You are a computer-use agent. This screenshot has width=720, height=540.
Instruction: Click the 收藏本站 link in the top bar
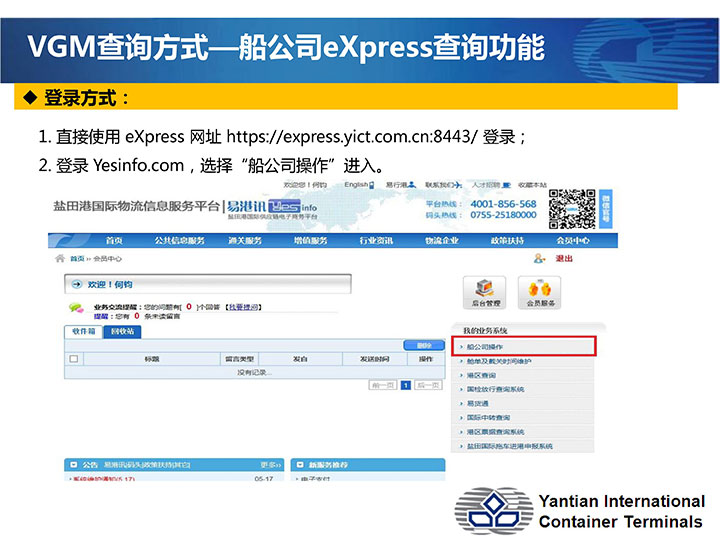pyautogui.click(x=532, y=185)
